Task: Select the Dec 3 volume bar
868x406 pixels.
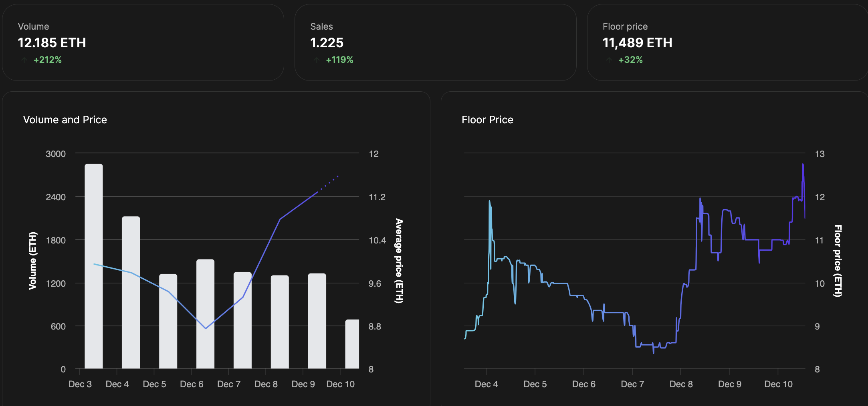Action: click(x=94, y=266)
